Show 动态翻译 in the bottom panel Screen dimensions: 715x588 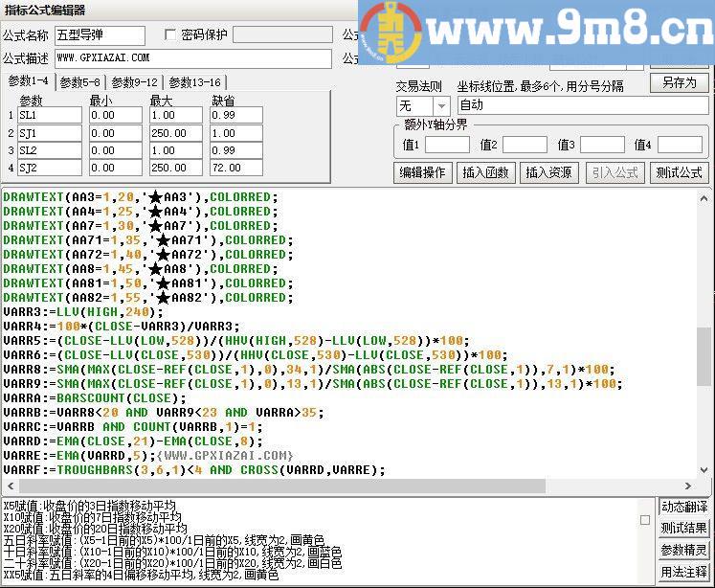(x=683, y=507)
